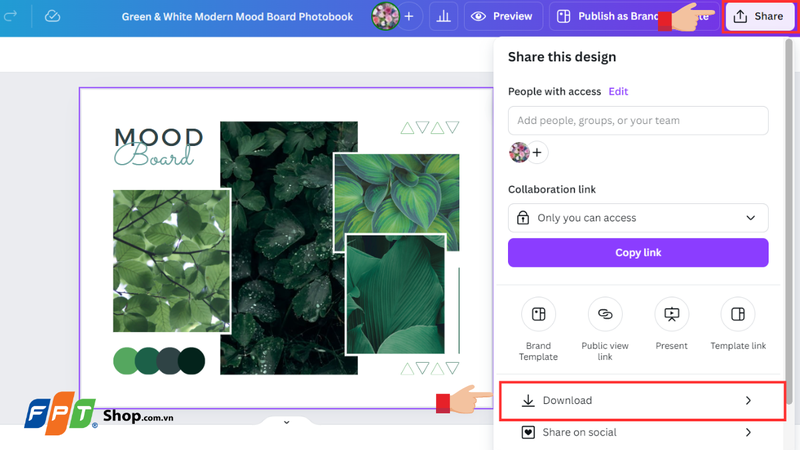This screenshot has height=450, width=800.
Task: Click the plus button beside the header avatar
Action: coord(409,16)
